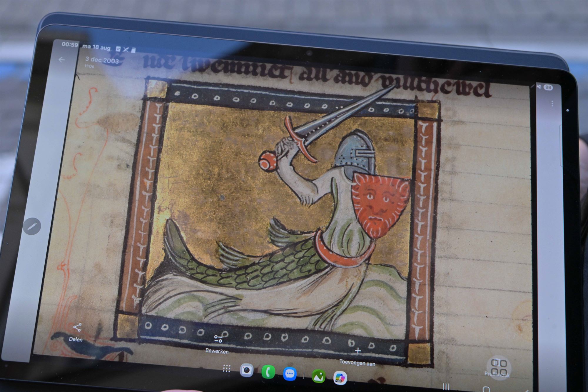Screen dimensions: 588x392
Task: Tap the back arrow in photo viewer
Action: pyautogui.click(x=61, y=60)
